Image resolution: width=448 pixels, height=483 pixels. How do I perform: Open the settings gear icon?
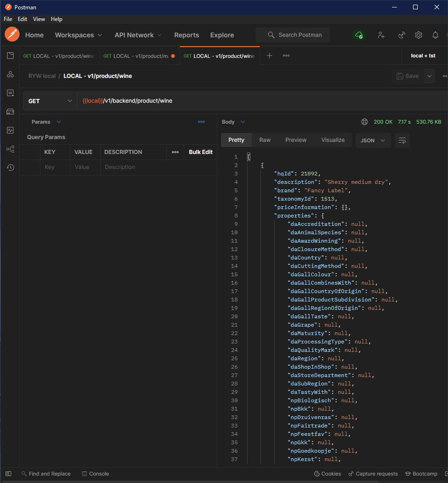click(419, 35)
